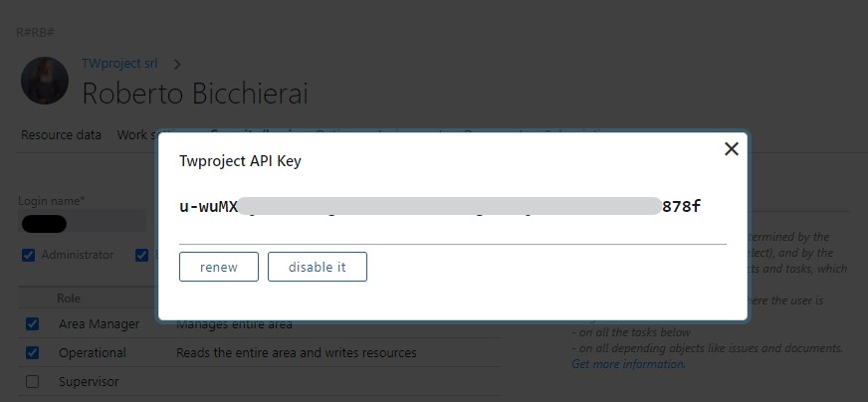This screenshot has height=402, width=868.
Task: Toggle the Administrator checkbox
Action: pyautogui.click(x=28, y=255)
